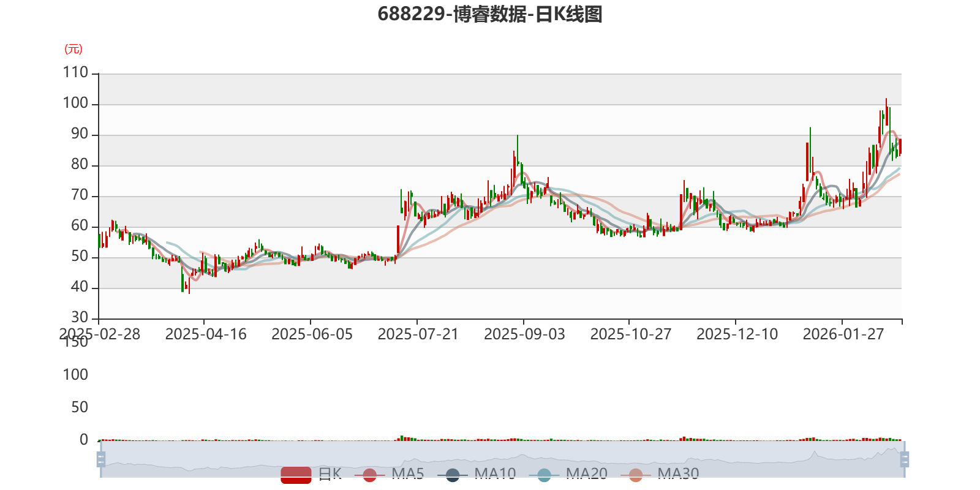Click the right handle of zoom slider
This screenshot has height=490, width=980.
pos(906,459)
